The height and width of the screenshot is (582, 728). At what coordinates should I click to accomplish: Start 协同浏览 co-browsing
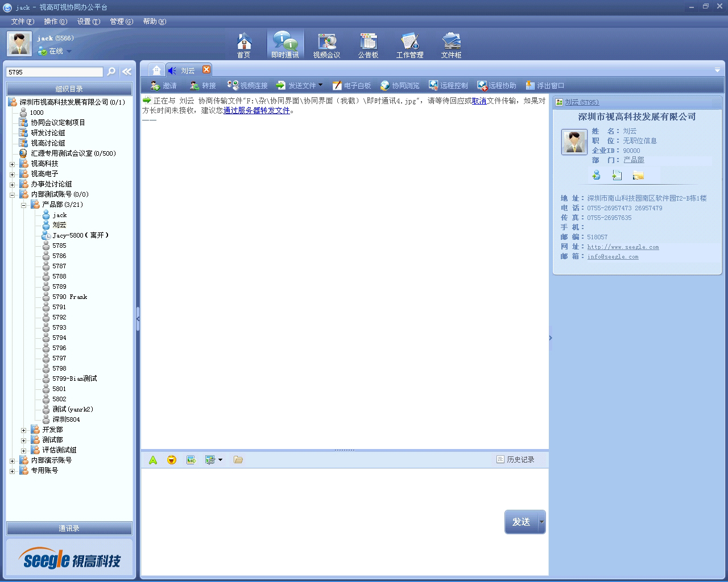pyautogui.click(x=400, y=85)
